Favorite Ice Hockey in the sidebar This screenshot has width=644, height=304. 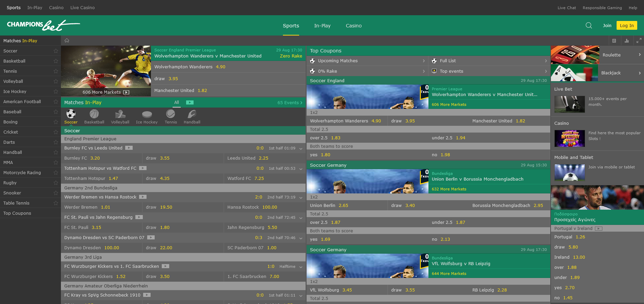click(56, 91)
